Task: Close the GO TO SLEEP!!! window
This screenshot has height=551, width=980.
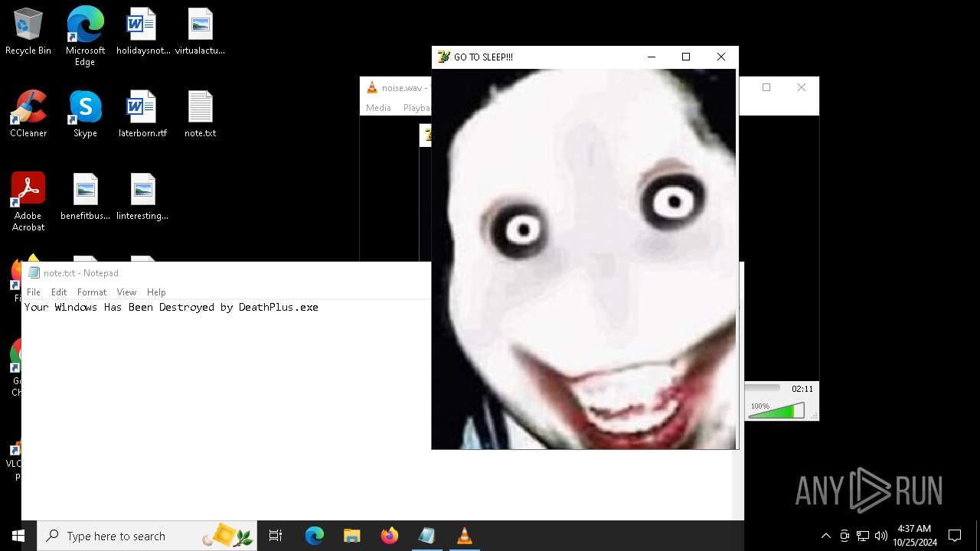Action: [x=720, y=57]
